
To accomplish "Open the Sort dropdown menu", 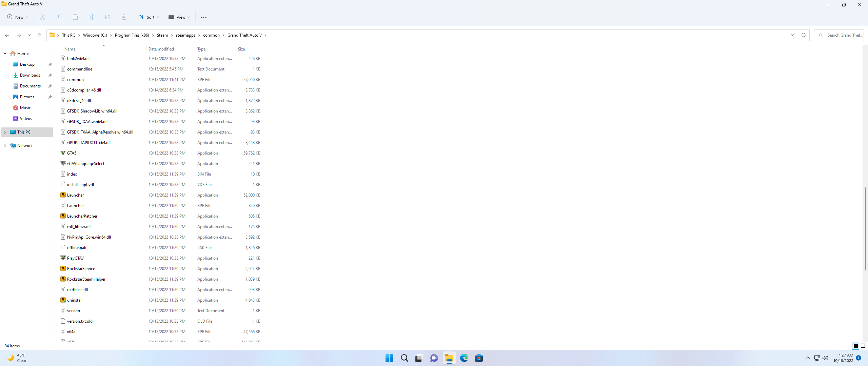I will [149, 17].
